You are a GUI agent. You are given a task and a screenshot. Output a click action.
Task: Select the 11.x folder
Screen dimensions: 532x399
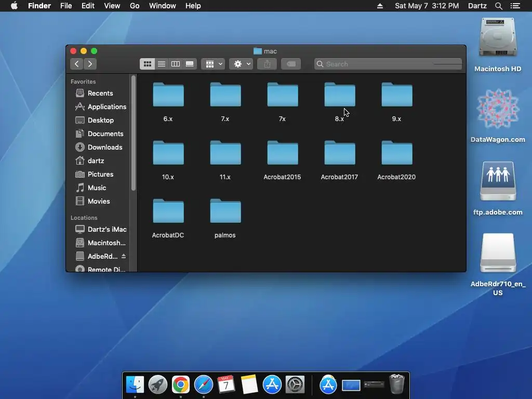(x=225, y=153)
